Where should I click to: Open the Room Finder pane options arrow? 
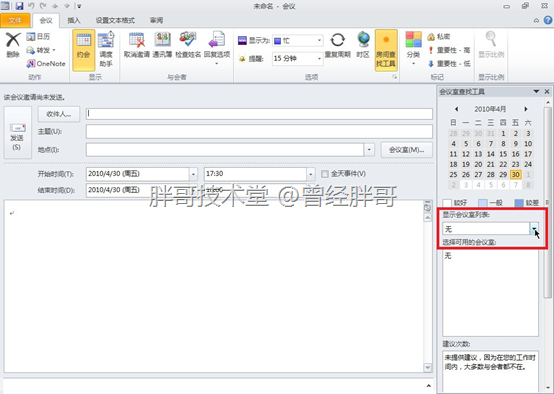(536, 92)
